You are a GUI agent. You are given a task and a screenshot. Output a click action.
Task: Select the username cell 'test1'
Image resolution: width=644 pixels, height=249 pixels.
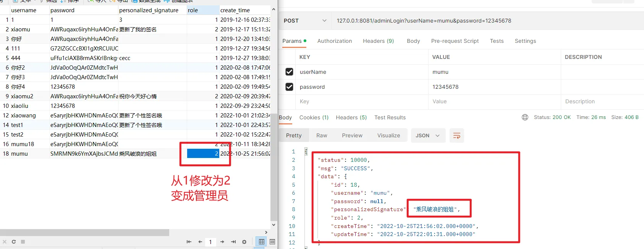click(29, 125)
